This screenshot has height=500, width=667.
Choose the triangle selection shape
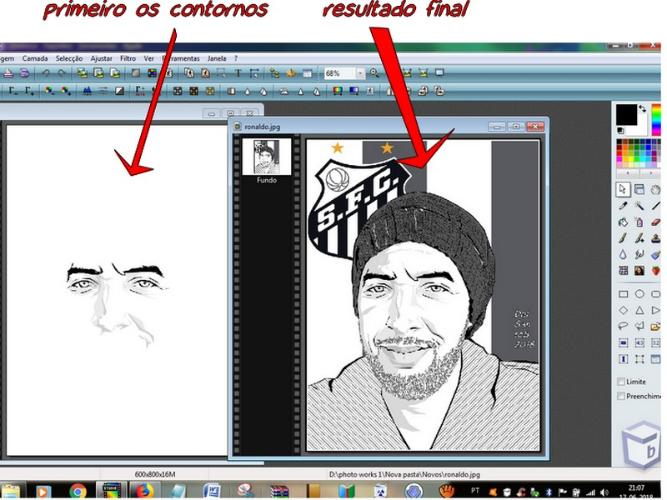click(x=639, y=310)
